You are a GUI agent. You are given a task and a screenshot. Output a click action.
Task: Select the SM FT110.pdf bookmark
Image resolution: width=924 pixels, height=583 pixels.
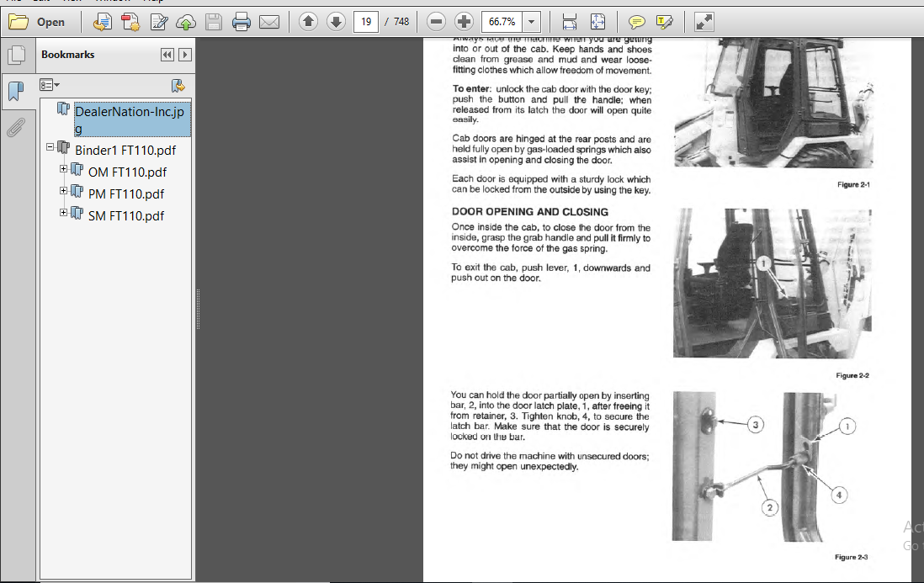(x=126, y=216)
